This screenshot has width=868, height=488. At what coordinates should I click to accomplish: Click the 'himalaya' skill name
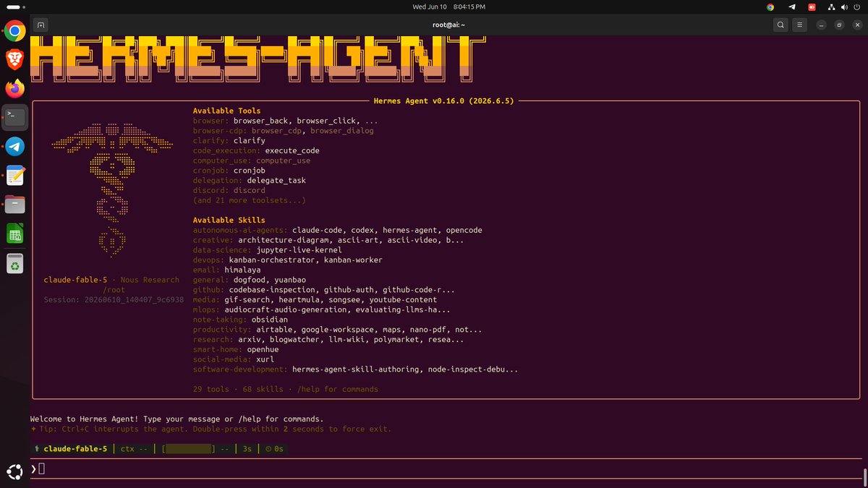[x=242, y=270]
